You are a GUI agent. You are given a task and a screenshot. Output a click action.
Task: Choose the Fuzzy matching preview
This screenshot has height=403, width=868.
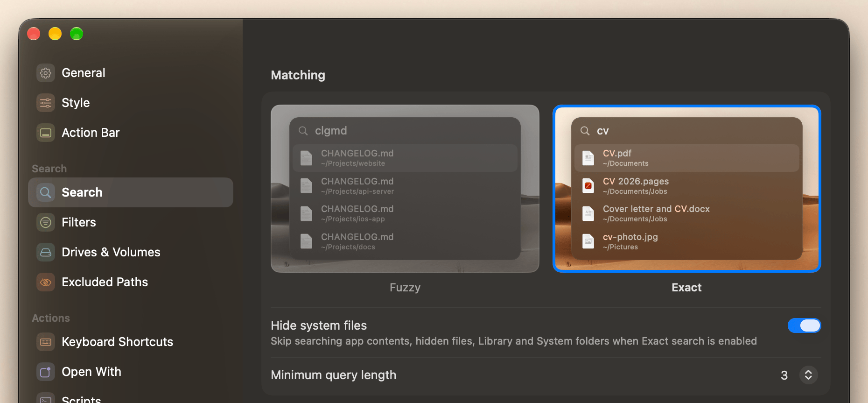pyautogui.click(x=405, y=189)
